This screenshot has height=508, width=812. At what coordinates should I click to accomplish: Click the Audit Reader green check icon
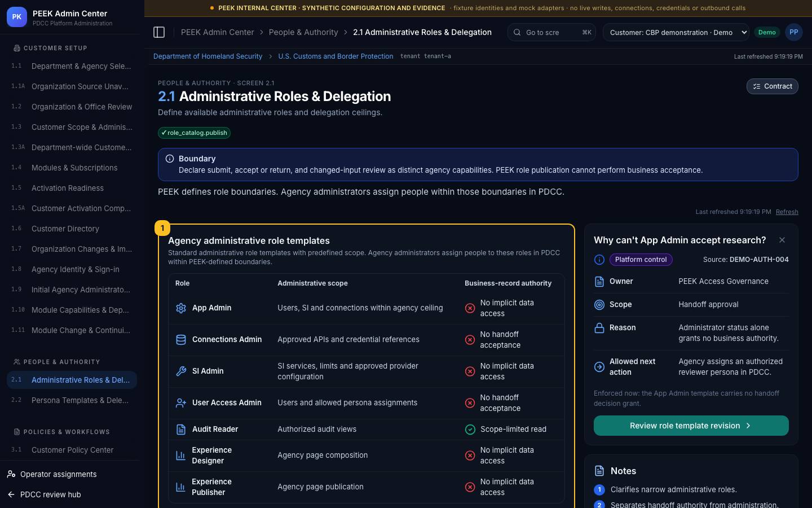tap(470, 430)
